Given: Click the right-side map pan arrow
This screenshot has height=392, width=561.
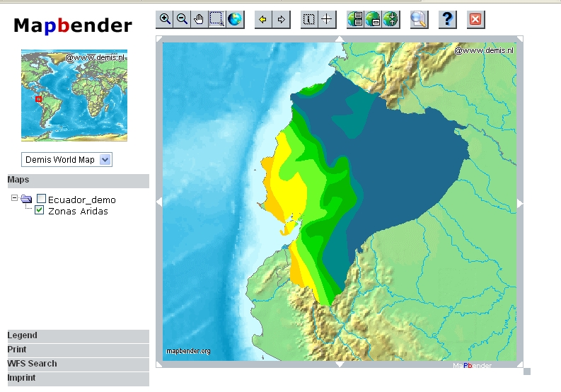Looking at the screenshot, I should pyautogui.click(x=520, y=203).
